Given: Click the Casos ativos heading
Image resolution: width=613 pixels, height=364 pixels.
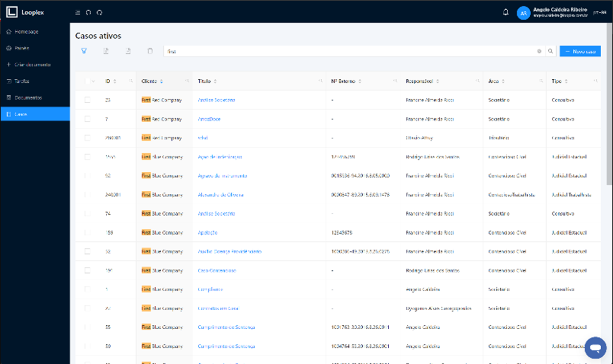Looking at the screenshot, I should point(98,36).
